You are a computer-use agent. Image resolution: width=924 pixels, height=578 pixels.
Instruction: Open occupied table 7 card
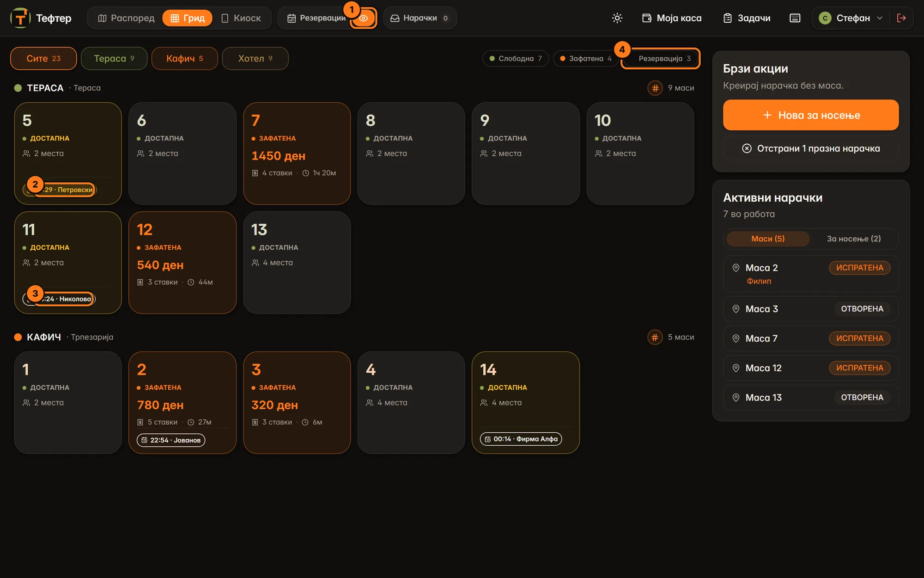coord(297,154)
